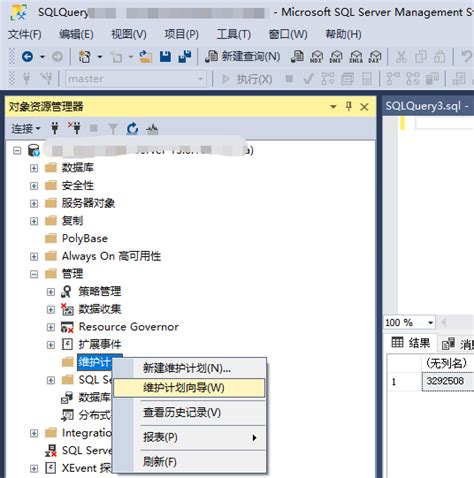Expand the 数据收集 node

(x=51, y=310)
